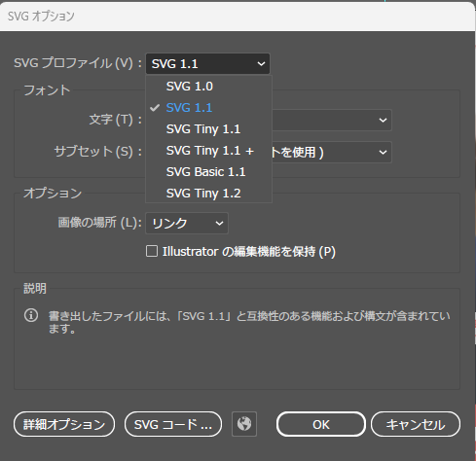Click the SVG オプション dialog title bar
476x461 pixels.
(237, 17)
